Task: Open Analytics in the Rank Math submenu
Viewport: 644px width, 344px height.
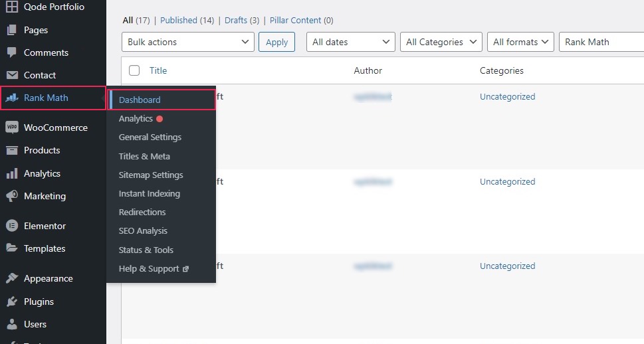Action: (x=136, y=119)
